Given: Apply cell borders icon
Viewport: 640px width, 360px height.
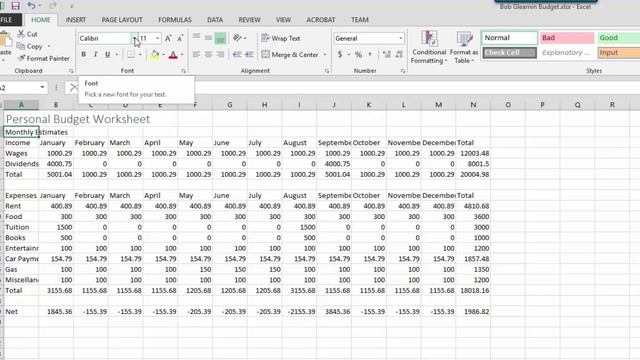Looking at the screenshot, I should [131, 54].
